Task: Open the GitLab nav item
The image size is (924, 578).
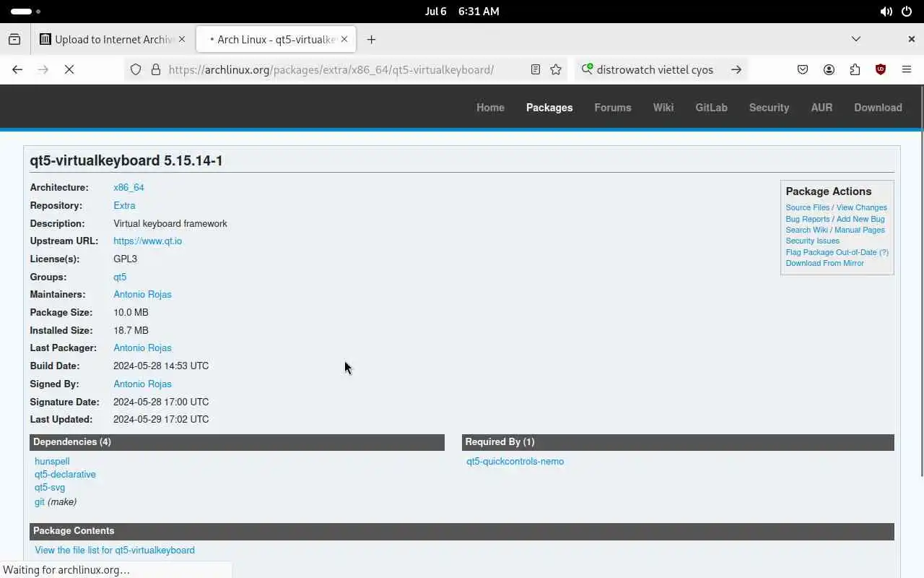Action: [711, 108]
